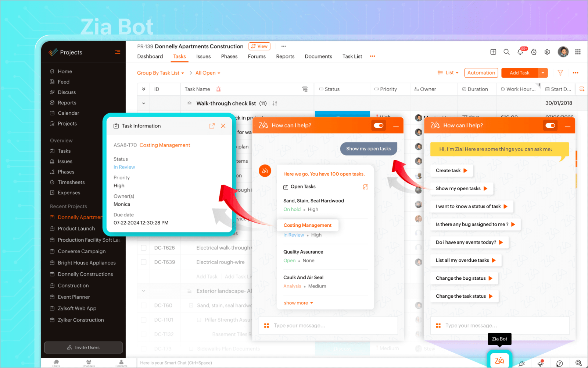The height and width of the screenshot is (368, 588).
Task: Switch to the Dashboard tab
Action: (150, 56)
